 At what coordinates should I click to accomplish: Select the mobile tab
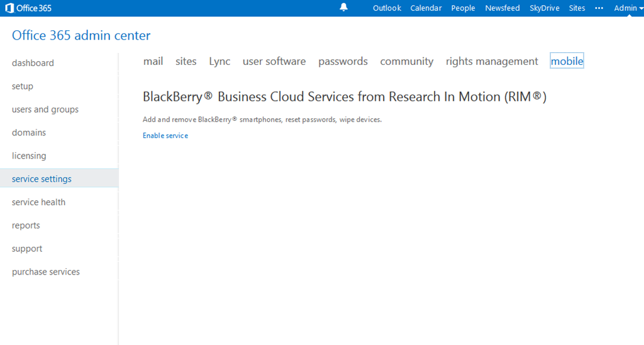(x=567, y=61)
